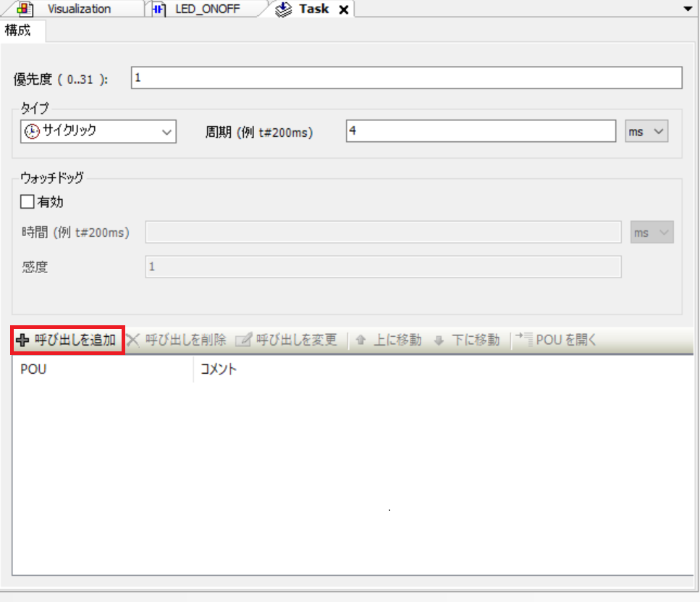
Task: Click the 優先度 priority input field
Action: tap(406, 78)
